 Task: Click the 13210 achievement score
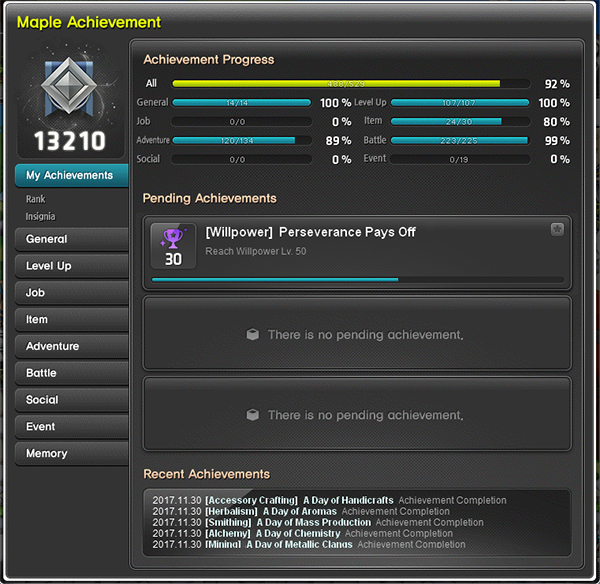pyautogui.click(x=70, y=141)
